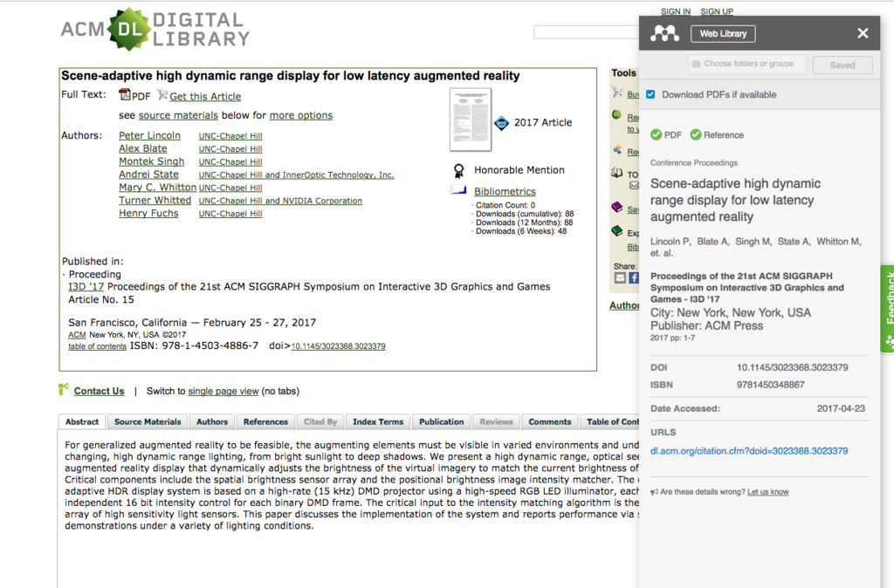Viewport: 894px width, 588px height.
Task: Click the Buy cart icon in Tools
Action: click(617, 92)
